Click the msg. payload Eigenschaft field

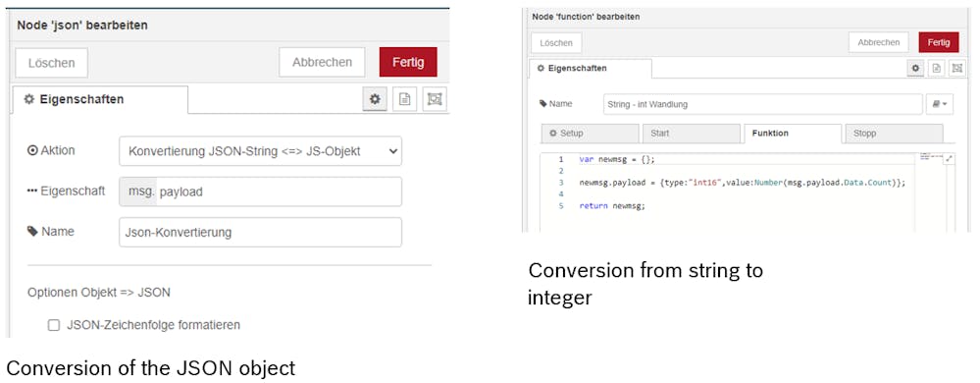(260, 192)
